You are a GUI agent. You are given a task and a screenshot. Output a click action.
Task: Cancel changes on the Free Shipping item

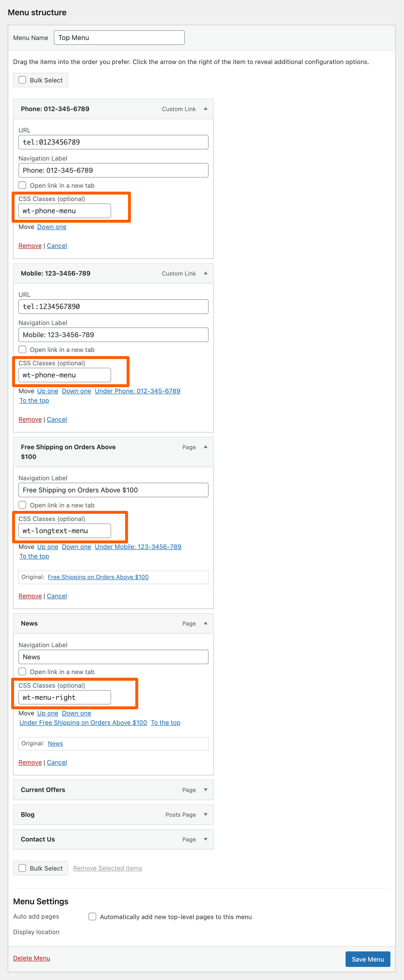[x=57, y=596]
